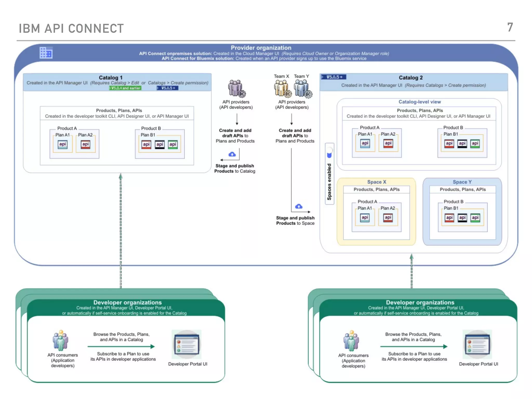Image resolution: width=532 pixels, height=399 pixels.
Task: Click 'Products, Plans, APIs' header in Space Y
Action: pos(463,189)
